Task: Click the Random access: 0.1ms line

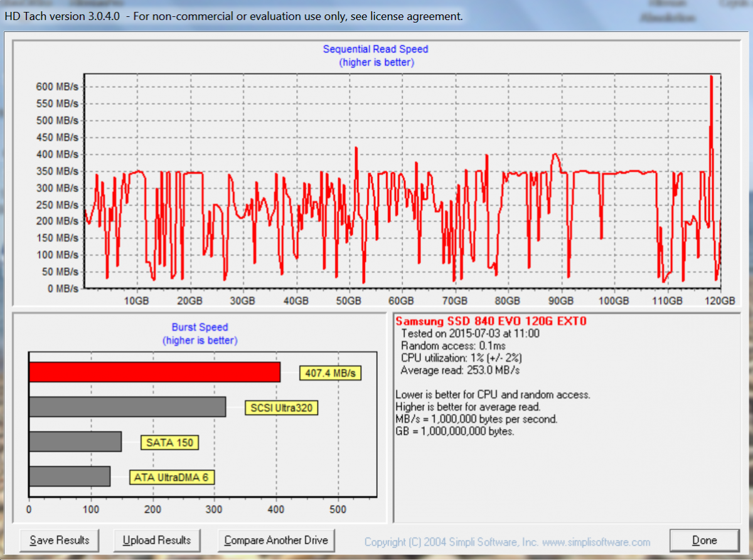Action: (x=453, y=346)
